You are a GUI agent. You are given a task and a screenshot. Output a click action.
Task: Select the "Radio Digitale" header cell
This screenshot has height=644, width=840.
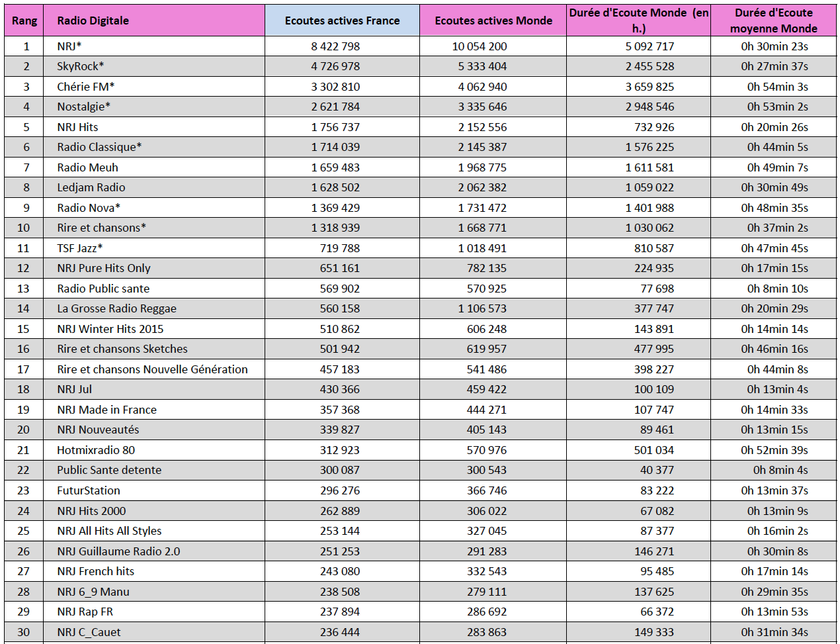click(x=93, y=21)
